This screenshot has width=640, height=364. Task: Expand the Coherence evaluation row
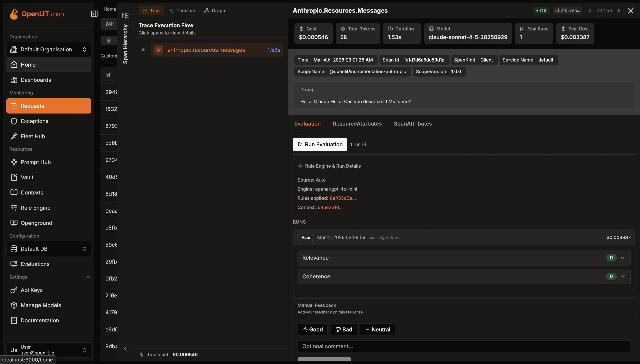coord(622,276)
